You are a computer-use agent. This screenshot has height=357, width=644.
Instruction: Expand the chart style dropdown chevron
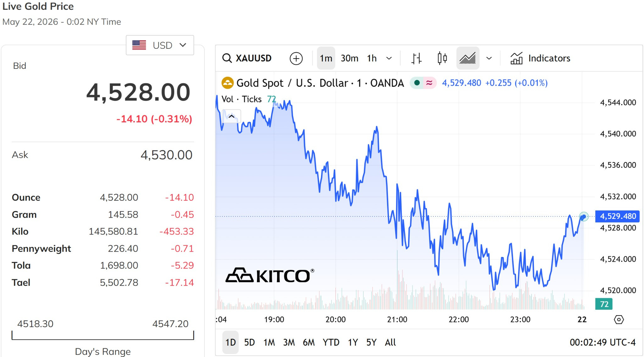[x=489, y=58]
